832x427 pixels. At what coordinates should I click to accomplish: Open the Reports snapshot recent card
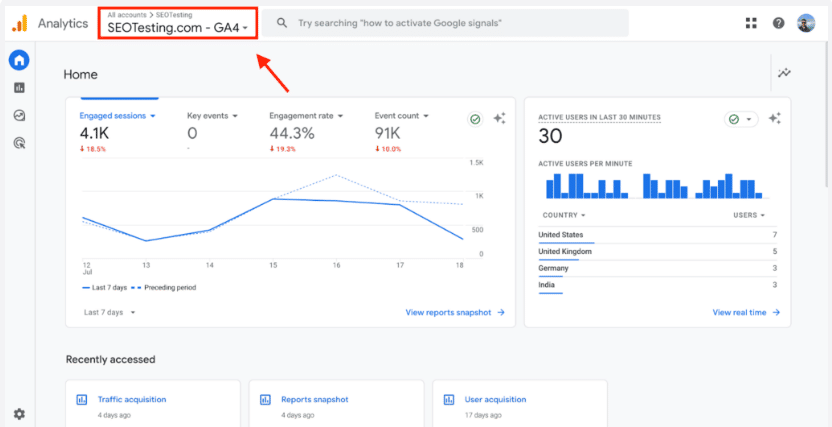[336, 403]
